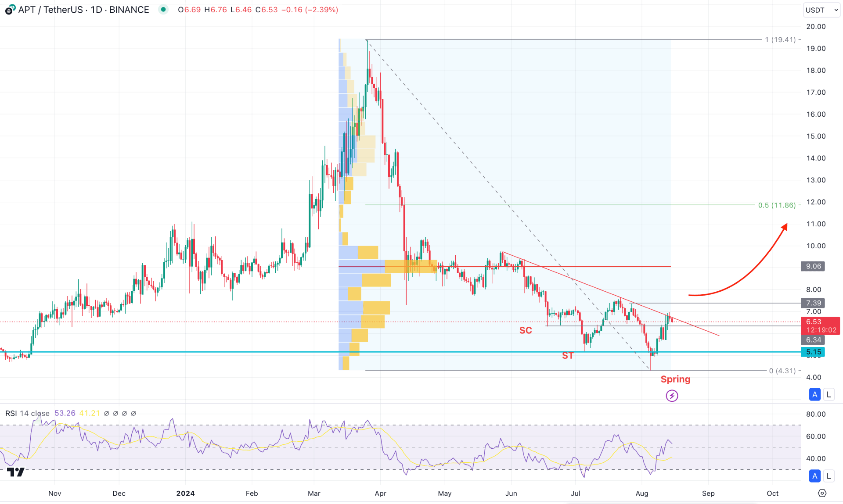Select the SC text annotation

click(526, 330)
